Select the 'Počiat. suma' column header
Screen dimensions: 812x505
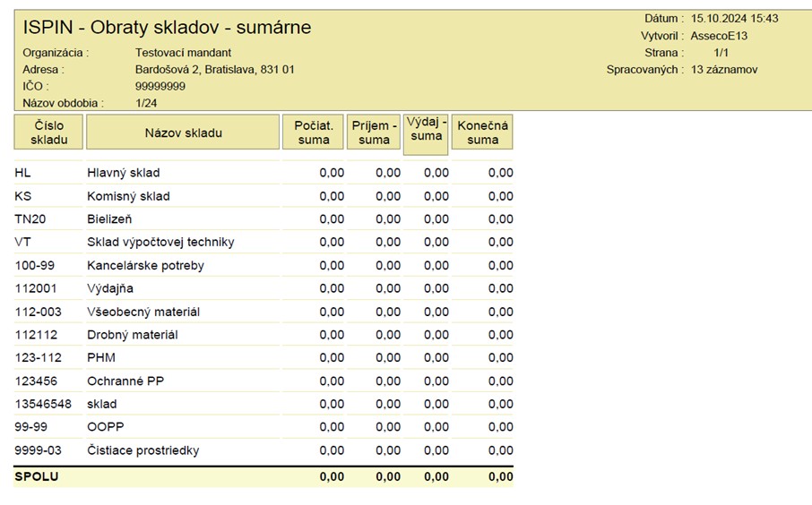[x=312, y=133]
